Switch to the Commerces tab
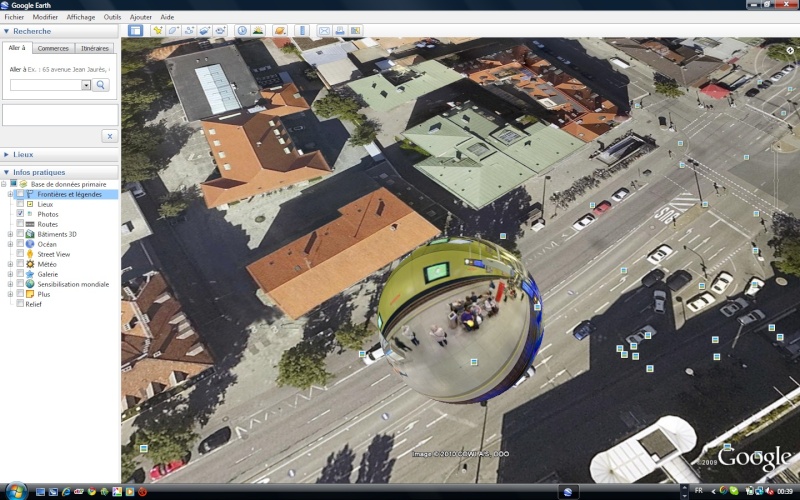The image size is (800, 500). [x=53, y=48]
